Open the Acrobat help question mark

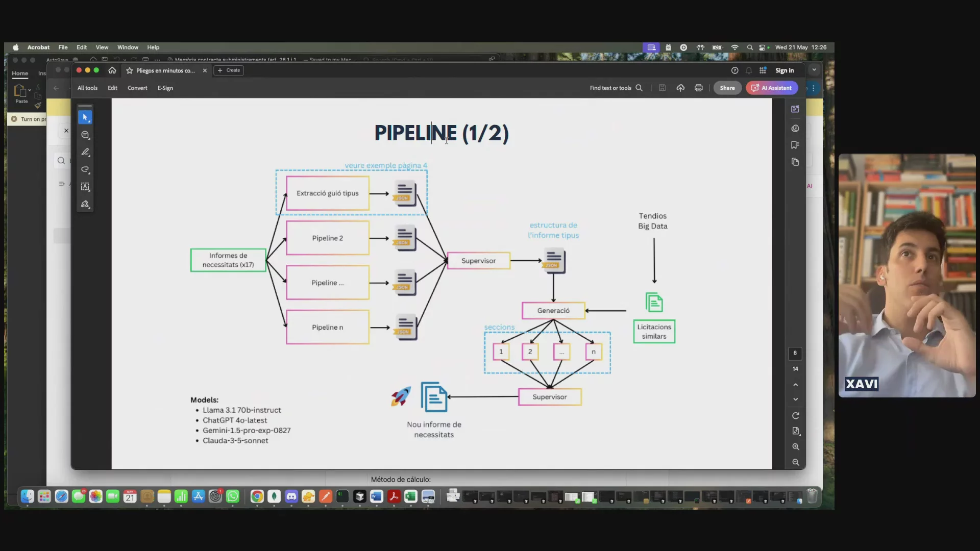(x=734, y=70)
